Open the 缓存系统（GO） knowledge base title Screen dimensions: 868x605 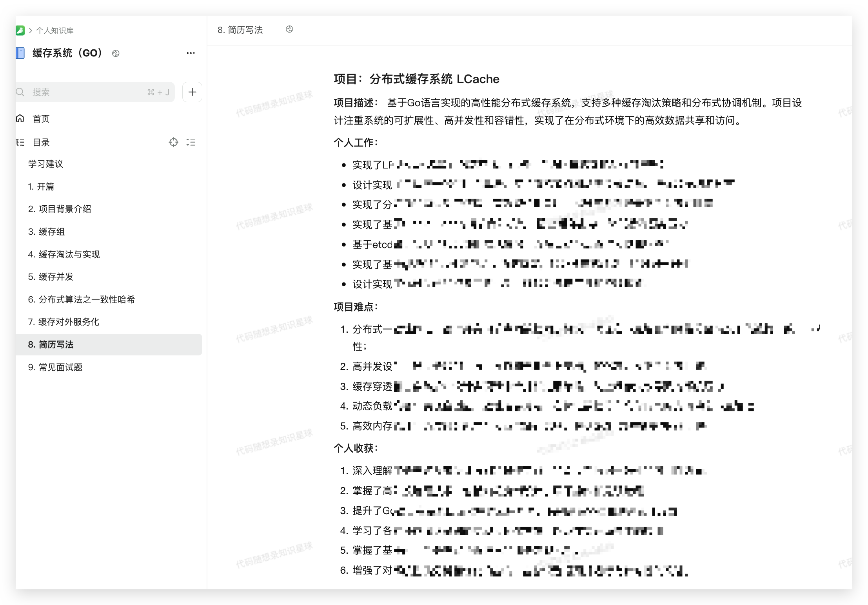pos(67,53)
